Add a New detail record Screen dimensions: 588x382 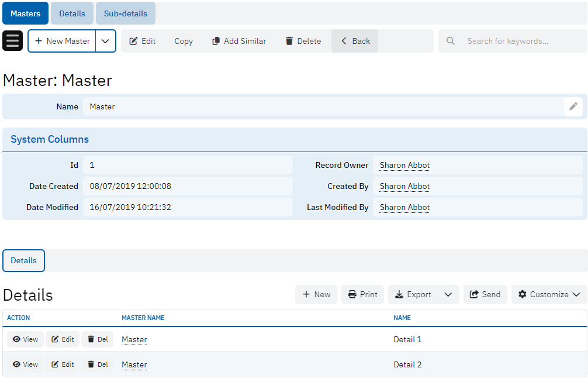tap(316, 294)
